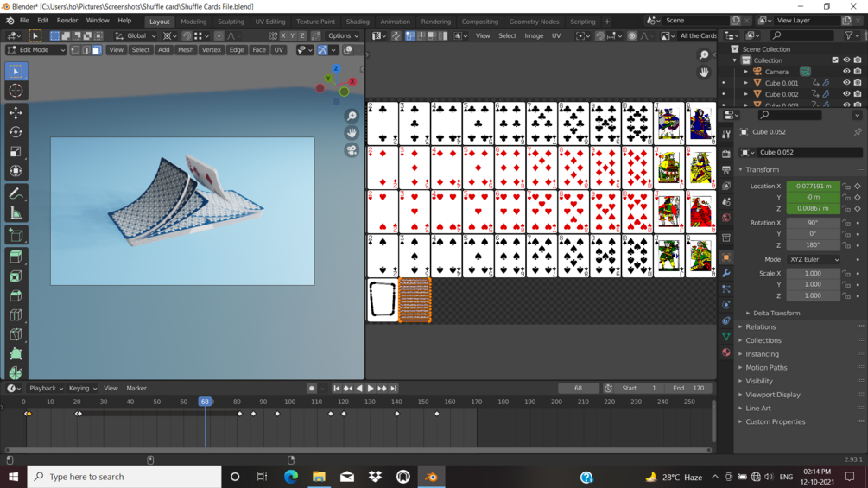Viewport: 868px width, 488px height.
Task: Open the Edit Mode dropdown
Action: click(36, 50)
